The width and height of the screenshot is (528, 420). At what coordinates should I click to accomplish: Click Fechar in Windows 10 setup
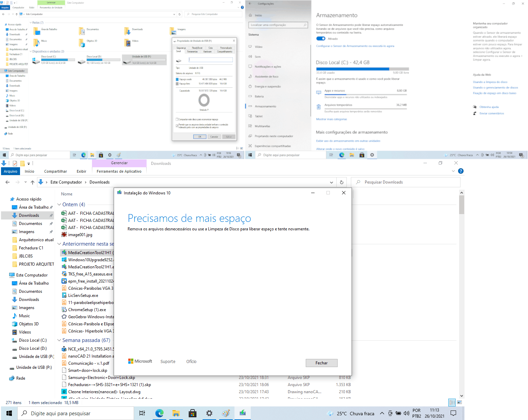click(321, 363)
